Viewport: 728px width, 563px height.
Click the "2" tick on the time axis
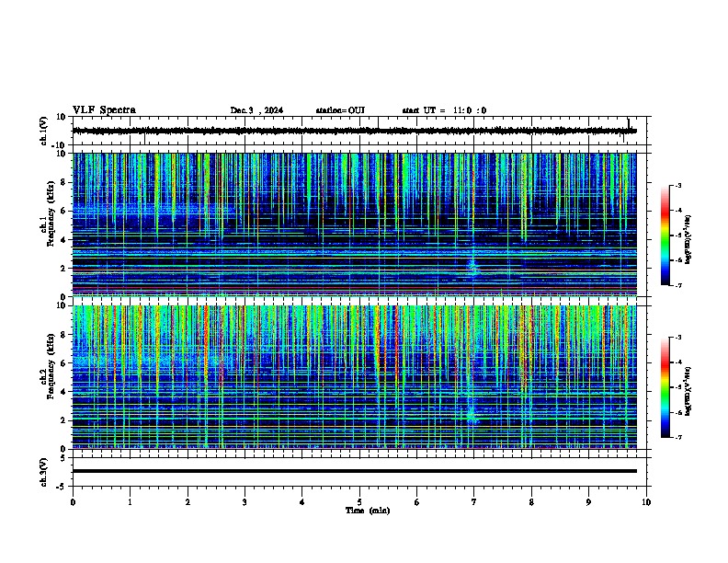[x=188, y=502]
